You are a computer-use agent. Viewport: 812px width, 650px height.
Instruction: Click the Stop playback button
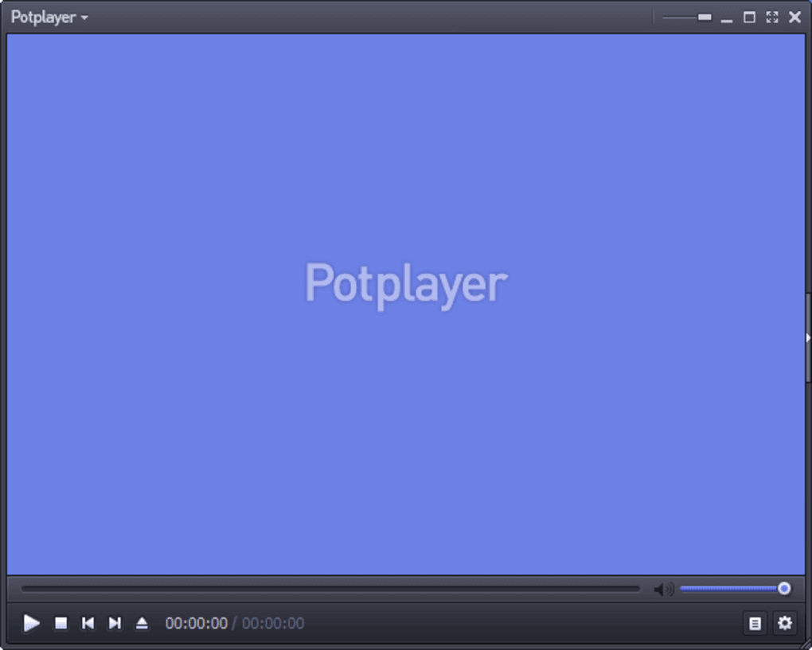pyautogui.click(x=61, y=624)
